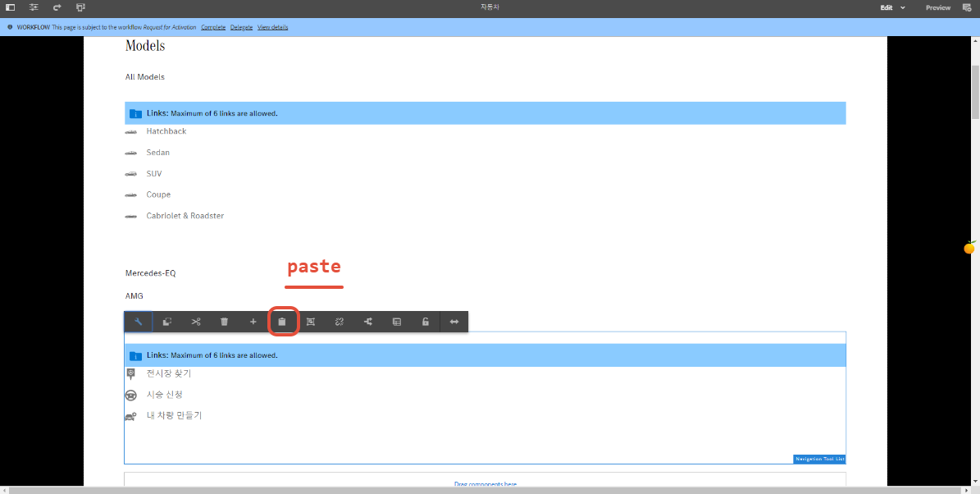Click the Links folder icon in selected component
Screen dimensions: 980x494
coord(135,356)
